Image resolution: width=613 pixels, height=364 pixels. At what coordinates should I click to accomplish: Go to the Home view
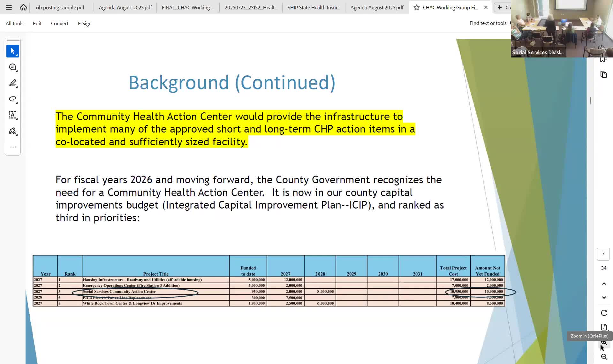(23, 7)
